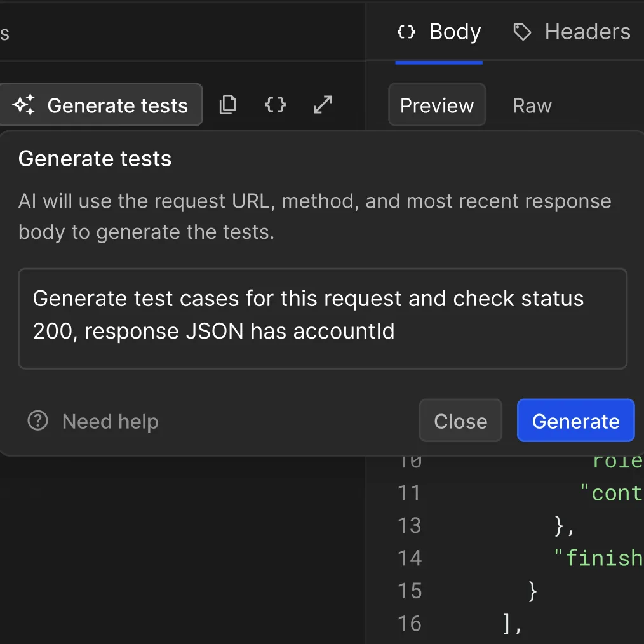Click the closing bracket on line 16
The height and width of the screenshot is (644, 644).
coord(508,623)
